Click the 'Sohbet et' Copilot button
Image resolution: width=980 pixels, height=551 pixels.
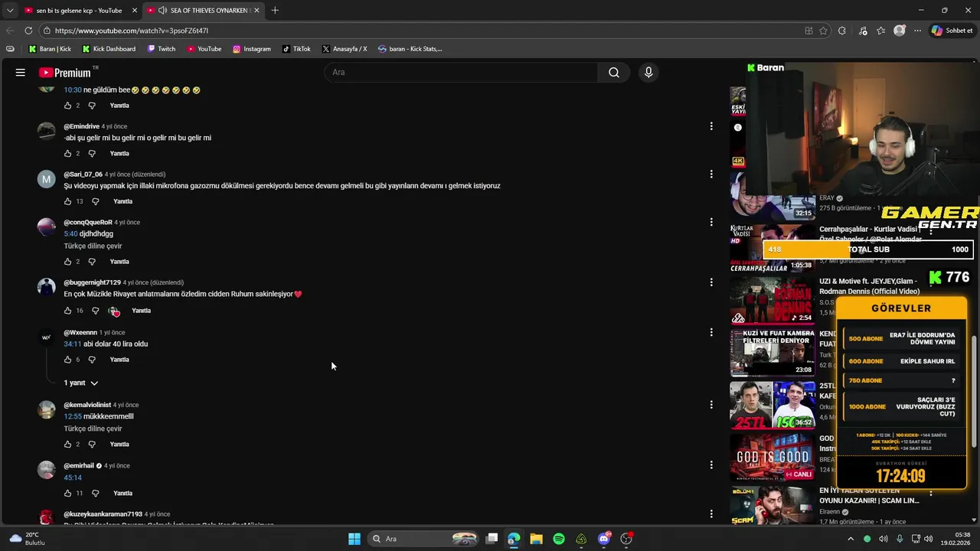coord(952,31)
